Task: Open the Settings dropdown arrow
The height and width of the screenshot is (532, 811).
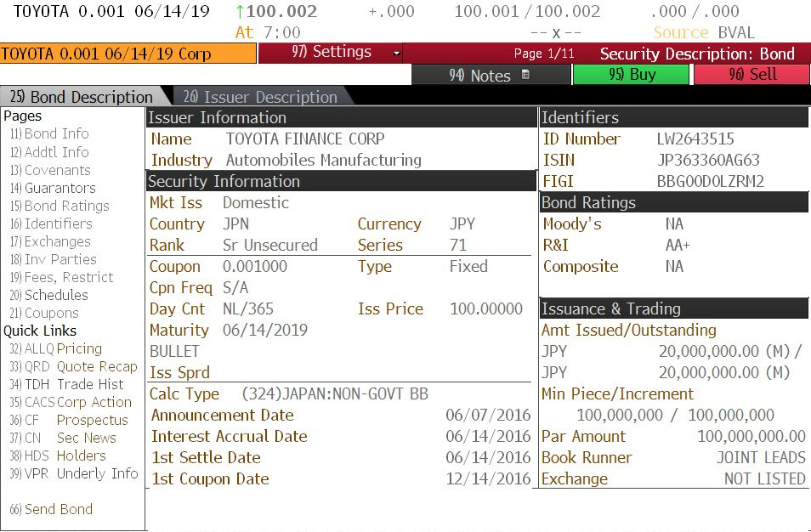Action: click(397, 54)
